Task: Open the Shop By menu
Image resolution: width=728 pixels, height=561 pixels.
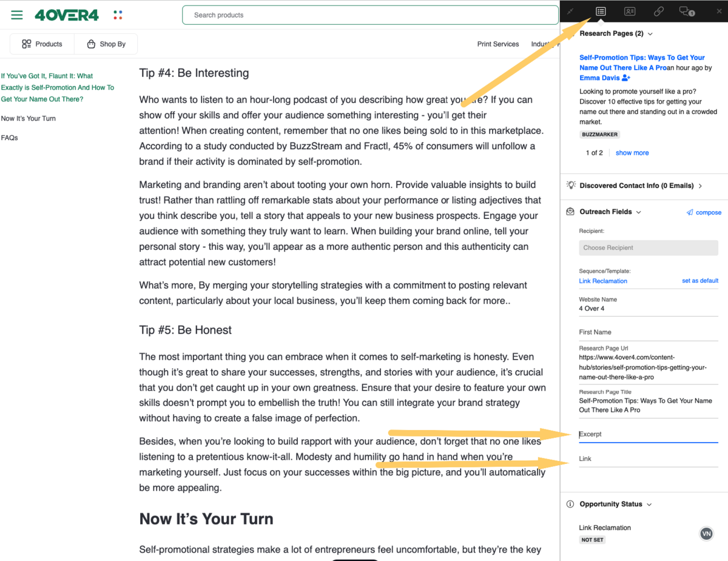Action: 106,44
